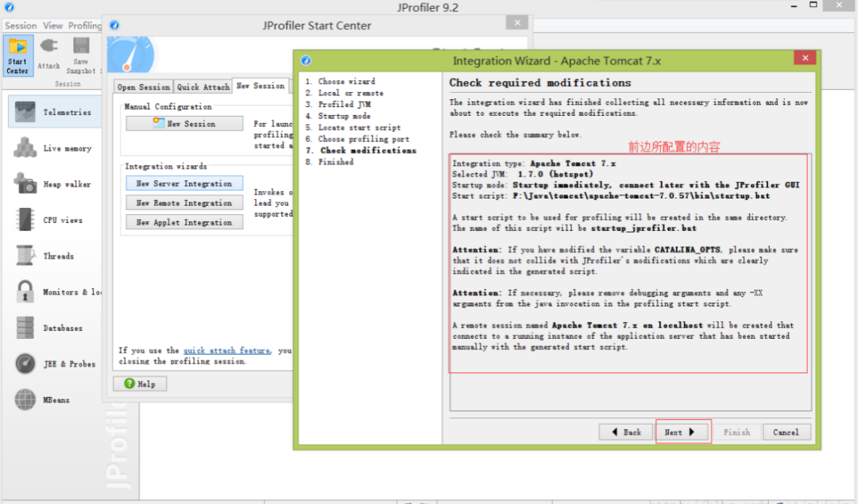
Task: Click the Start Center window title icon
Action: point(114,25)
